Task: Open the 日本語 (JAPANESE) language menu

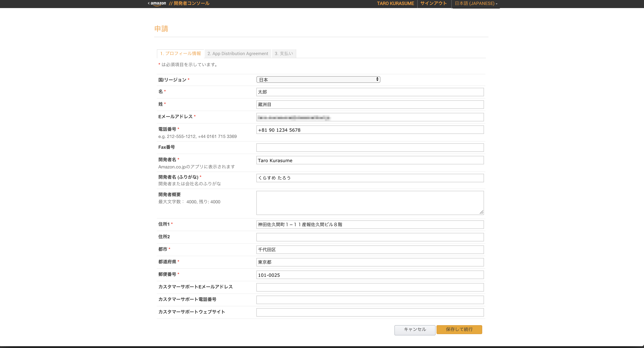Action: pos(476,4)
